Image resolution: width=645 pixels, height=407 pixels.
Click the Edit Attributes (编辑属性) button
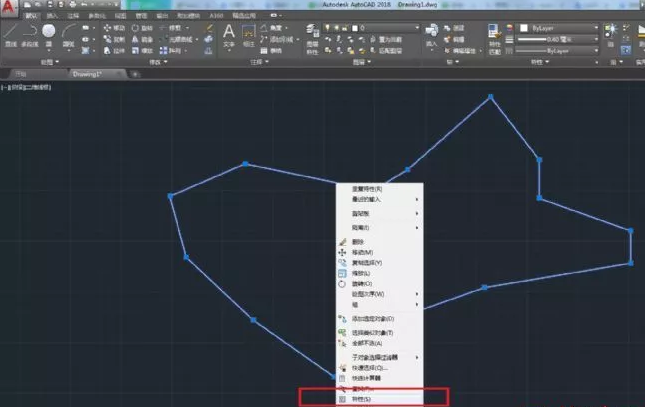click(462, 51)
